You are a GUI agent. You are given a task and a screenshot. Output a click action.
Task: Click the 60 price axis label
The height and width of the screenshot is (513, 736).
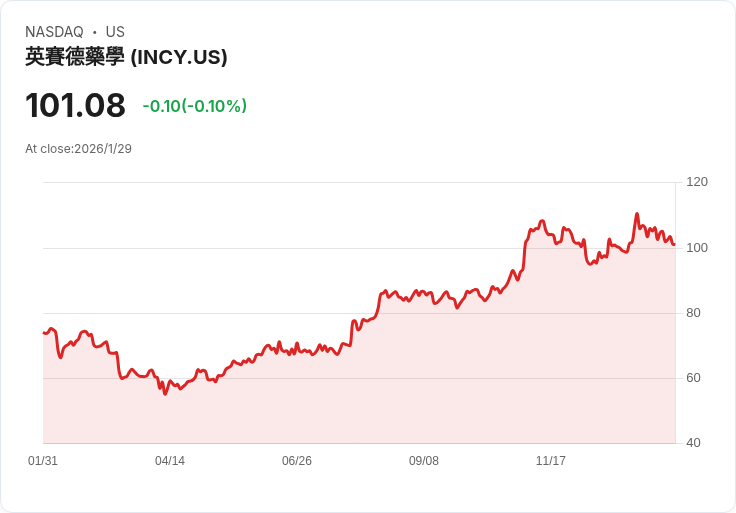pyautogui.click(x=693, y=378)
